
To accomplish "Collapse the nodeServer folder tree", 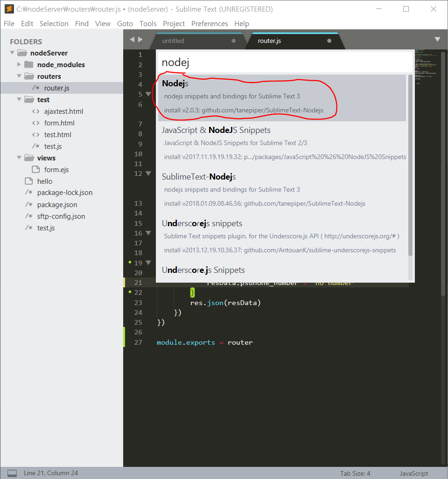I will (x=12, y=53).
